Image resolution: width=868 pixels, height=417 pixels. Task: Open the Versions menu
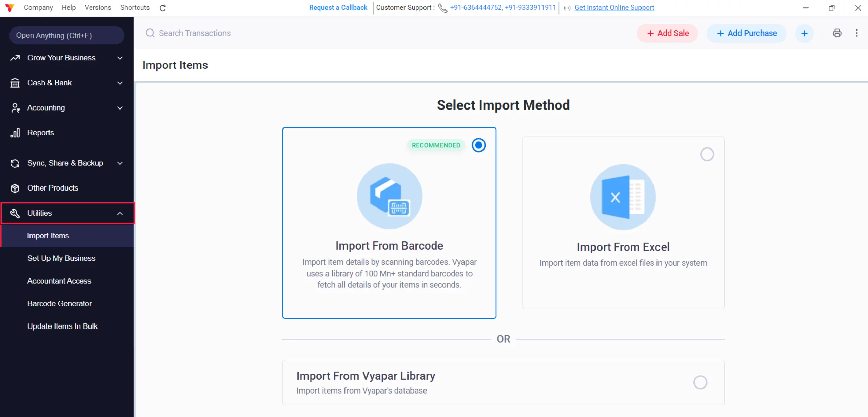click(98, 7)
